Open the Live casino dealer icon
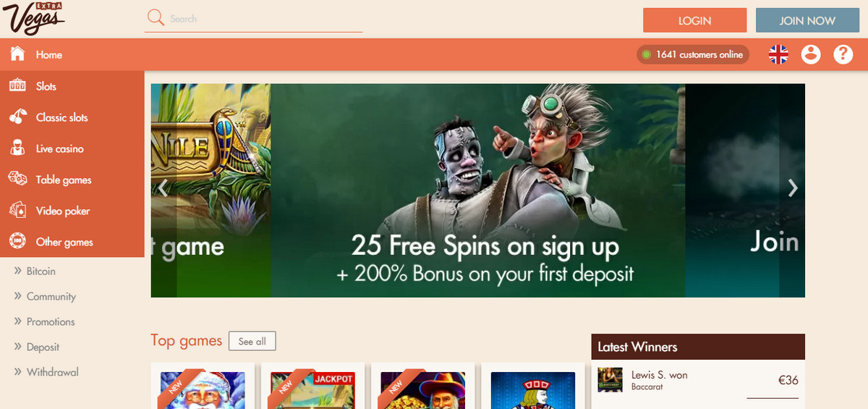Viewport: 868px width, 409px height. 17,148
